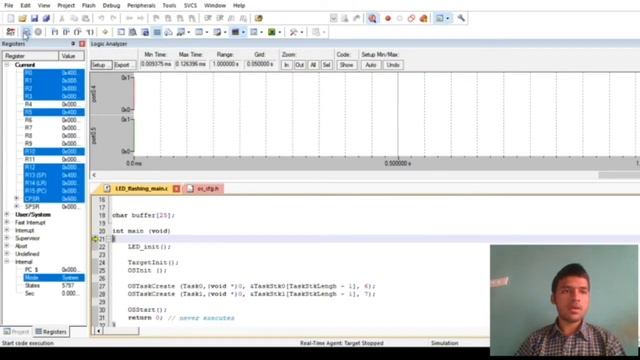Step over the current line

(66, 32)
